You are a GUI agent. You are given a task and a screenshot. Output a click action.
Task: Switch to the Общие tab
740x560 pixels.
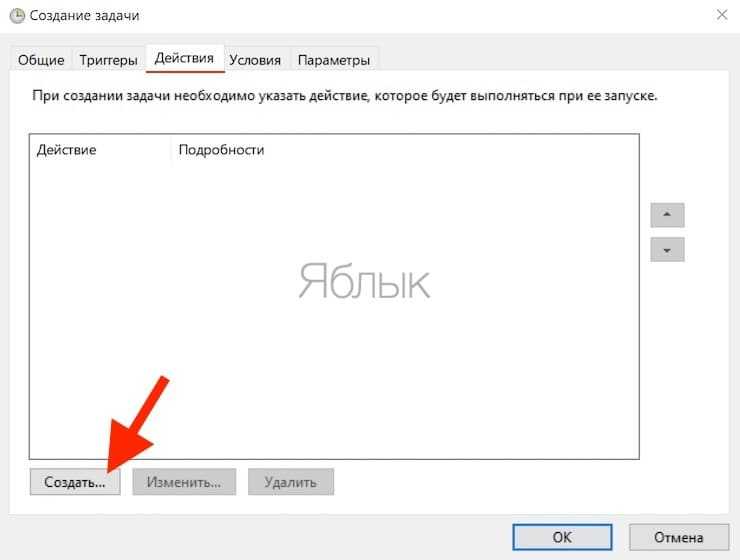pyautogui.click(x=41, y=60)
